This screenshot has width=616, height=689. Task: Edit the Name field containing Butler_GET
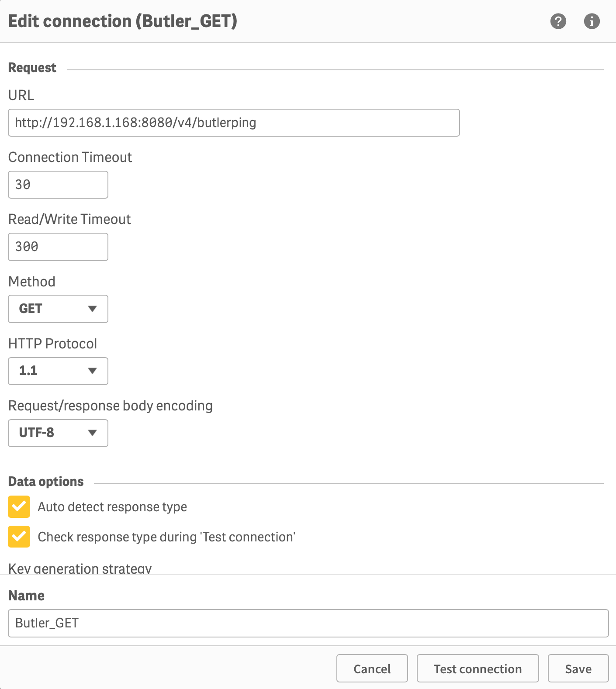[x=308, y=623]
